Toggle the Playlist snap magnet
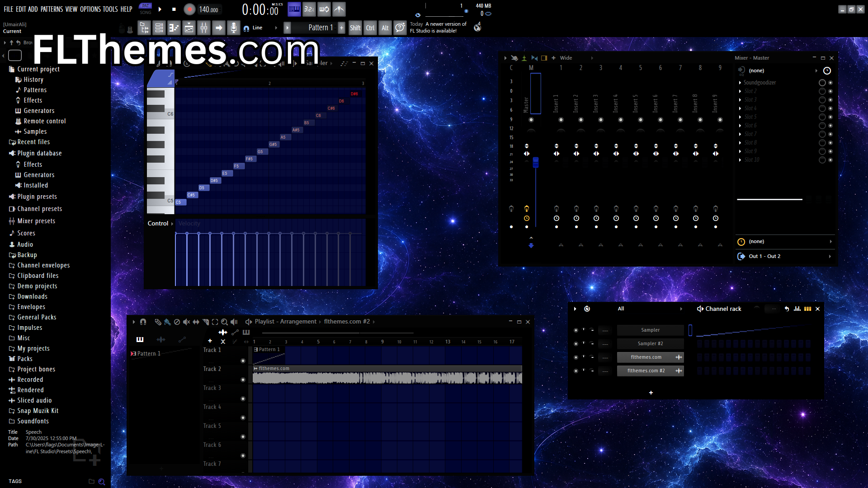 (143, 322)
